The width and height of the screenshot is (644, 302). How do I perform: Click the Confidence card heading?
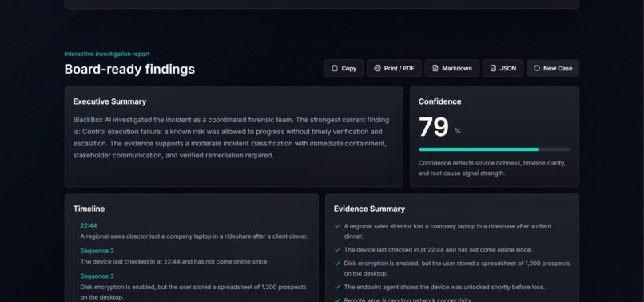(440, 101)
